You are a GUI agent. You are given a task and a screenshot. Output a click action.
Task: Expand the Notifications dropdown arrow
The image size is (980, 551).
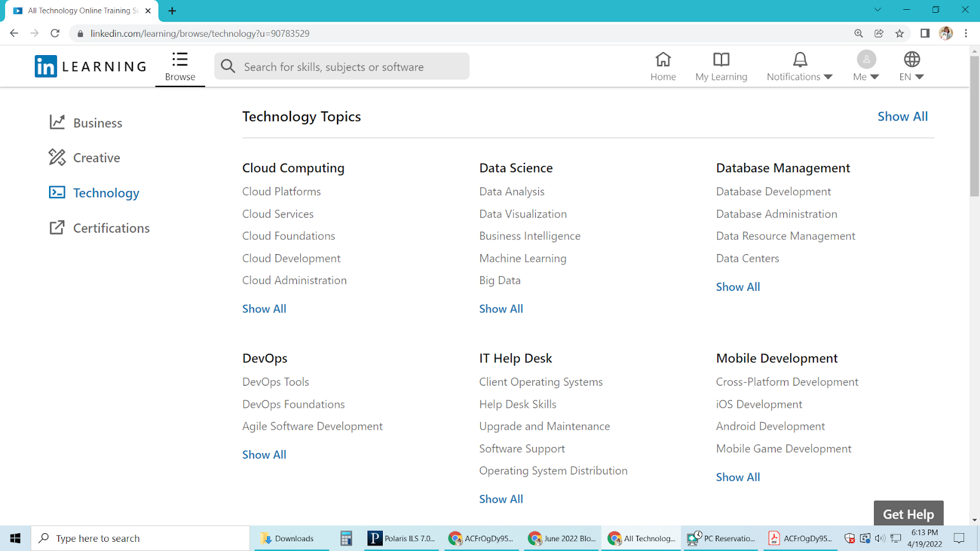click(x=828, y=77)
